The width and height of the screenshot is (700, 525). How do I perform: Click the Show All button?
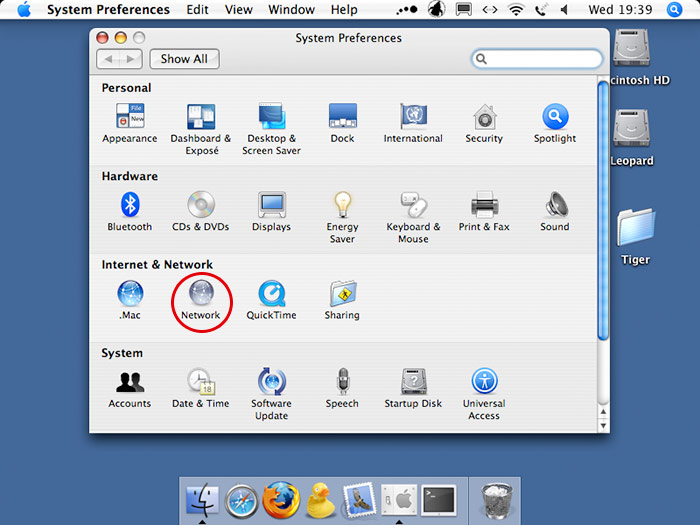[x=184, y=59]
